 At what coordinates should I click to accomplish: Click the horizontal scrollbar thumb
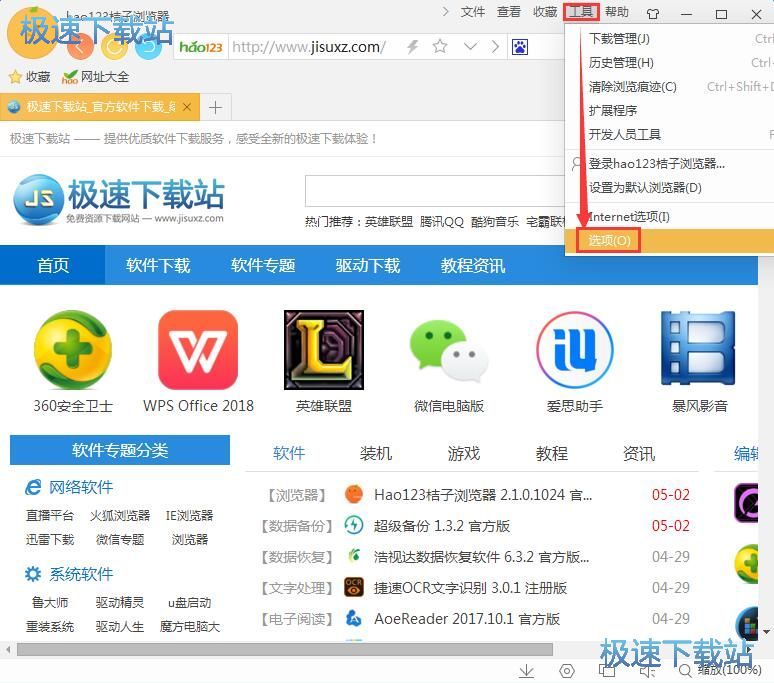(285, 649)
